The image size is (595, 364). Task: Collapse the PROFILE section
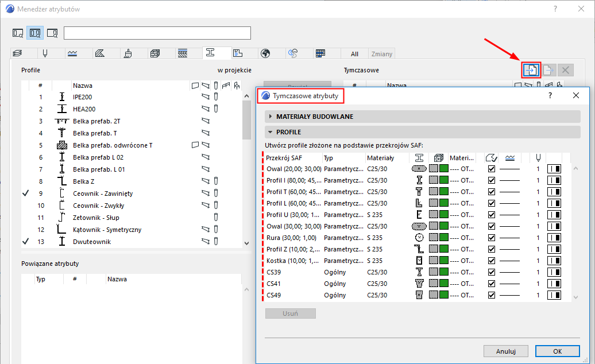[271, 132]
